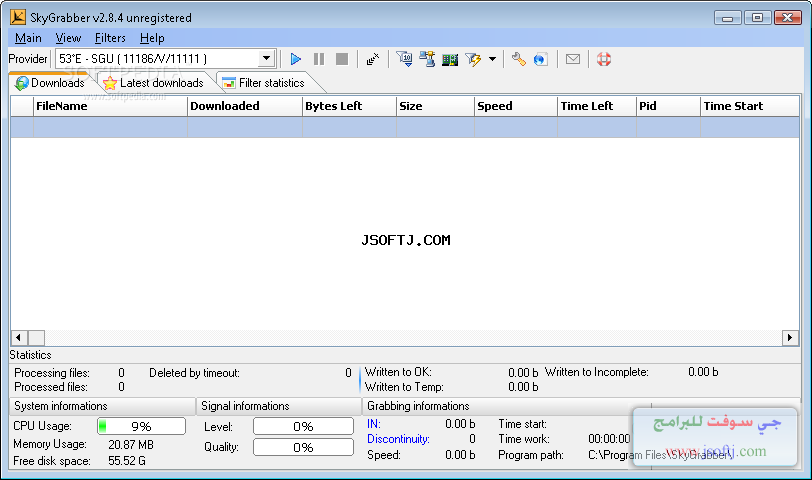Open the Filters menu
Screen dimensions: 812x480
click(x=110, y=38)
